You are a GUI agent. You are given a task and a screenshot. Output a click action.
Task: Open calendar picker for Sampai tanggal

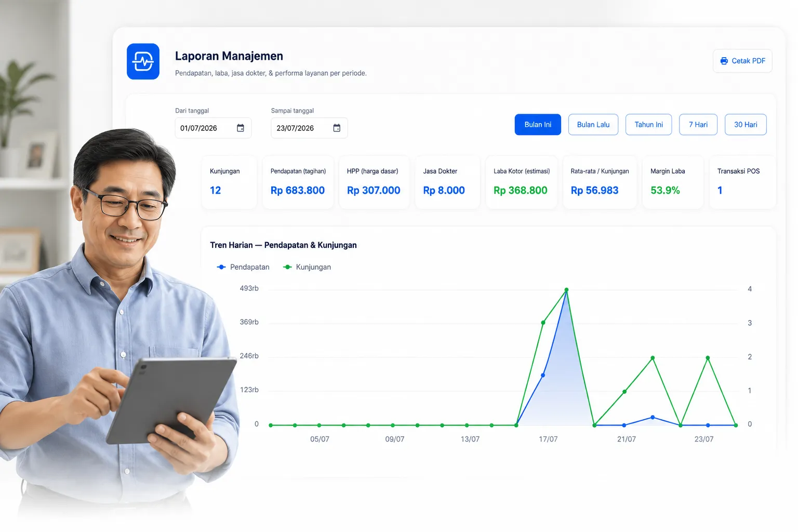coord(337,128)
